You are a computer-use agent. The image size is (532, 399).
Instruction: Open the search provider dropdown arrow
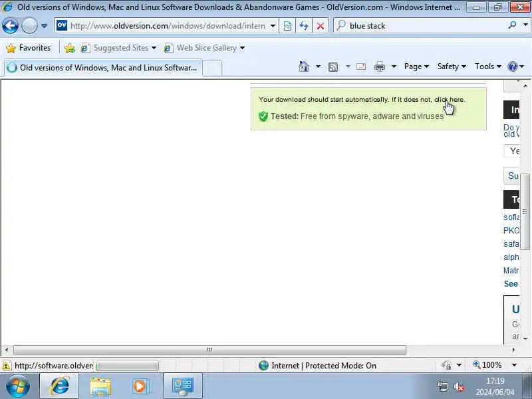pos(525,25)
